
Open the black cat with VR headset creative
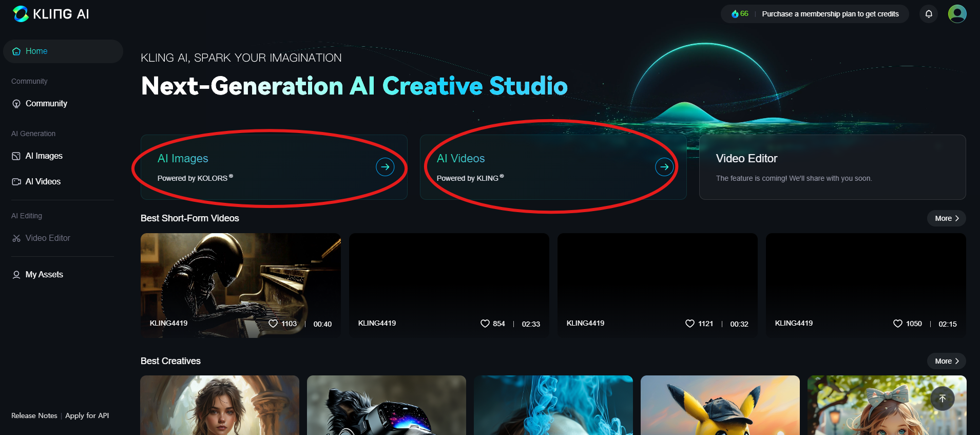[x=387, y=405]
